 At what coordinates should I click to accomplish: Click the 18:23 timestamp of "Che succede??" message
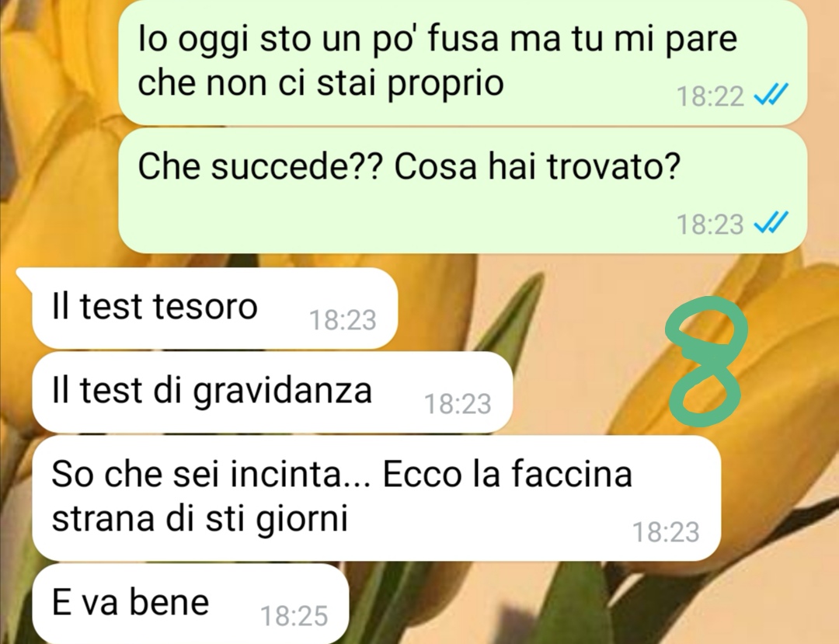tap(710, 224)
